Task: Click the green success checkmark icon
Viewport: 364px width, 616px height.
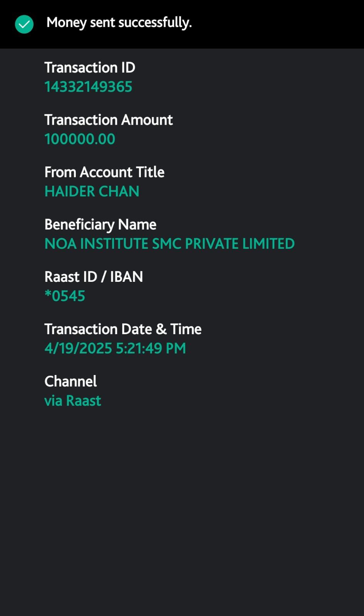Action: [24, 24]
